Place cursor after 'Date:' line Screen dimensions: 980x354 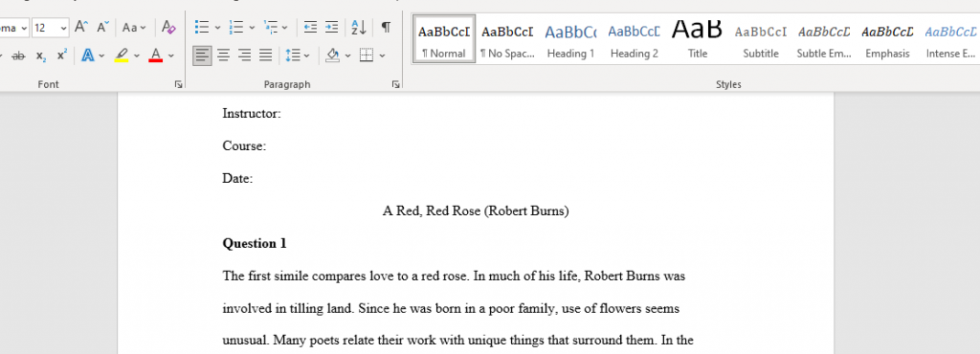click(254, 179)
